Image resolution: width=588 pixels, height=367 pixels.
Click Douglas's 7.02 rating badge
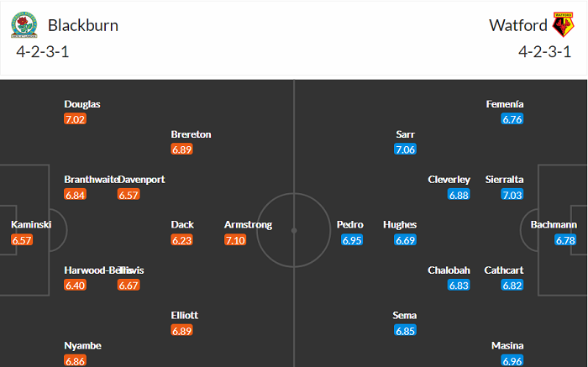(76, 119)
